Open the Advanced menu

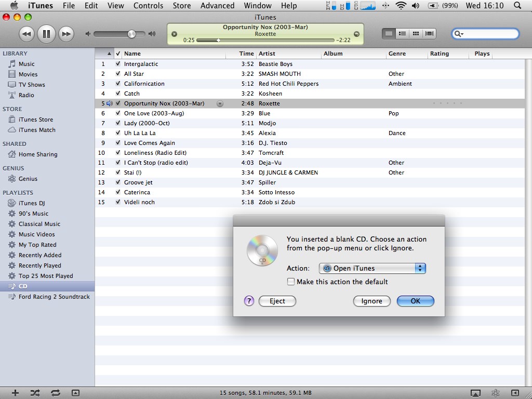coord(218,6)
